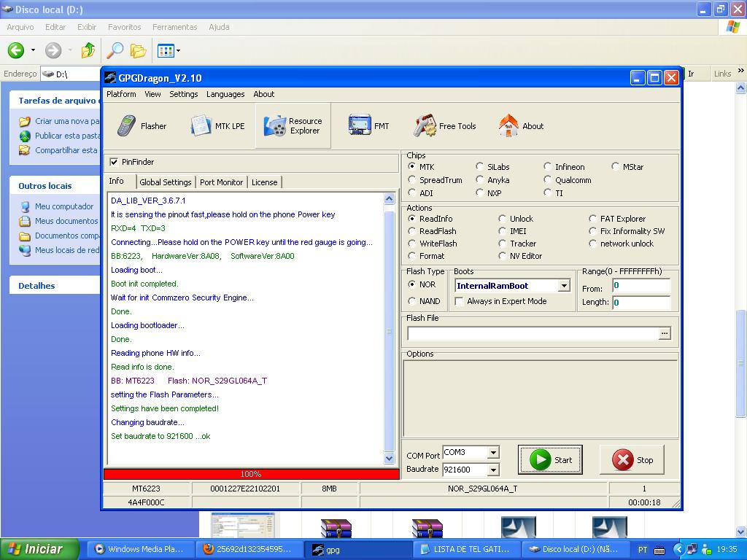Click the log scrollbar down arrow
The image size is (747, 560).
[x=390, y=459]
